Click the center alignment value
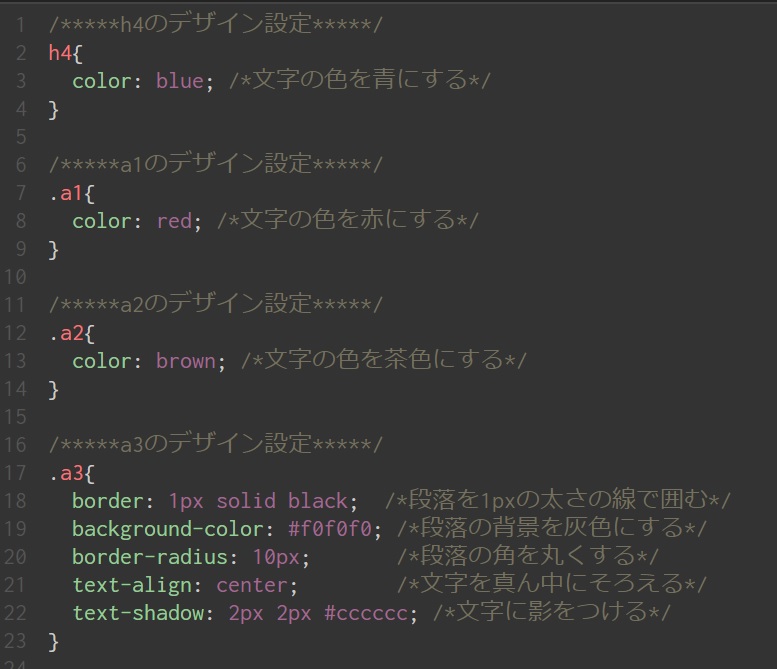The width and height of the screenshot is (777, 669). (x=251, y=584)
